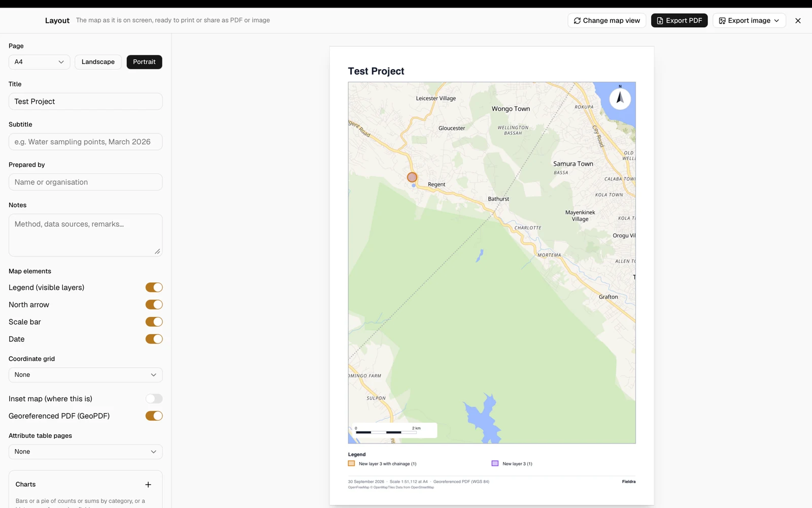
Task: Click the Title input field
Action: (85, 102)
